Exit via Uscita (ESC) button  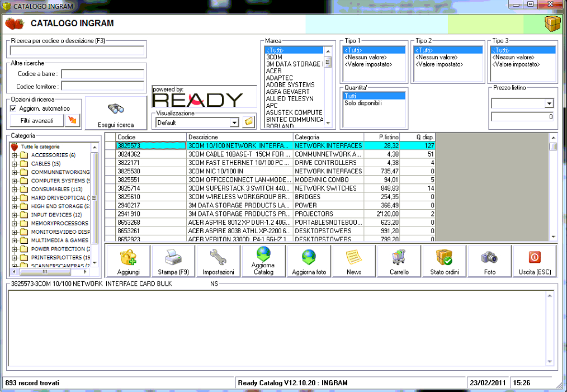[x=535, y=261]
